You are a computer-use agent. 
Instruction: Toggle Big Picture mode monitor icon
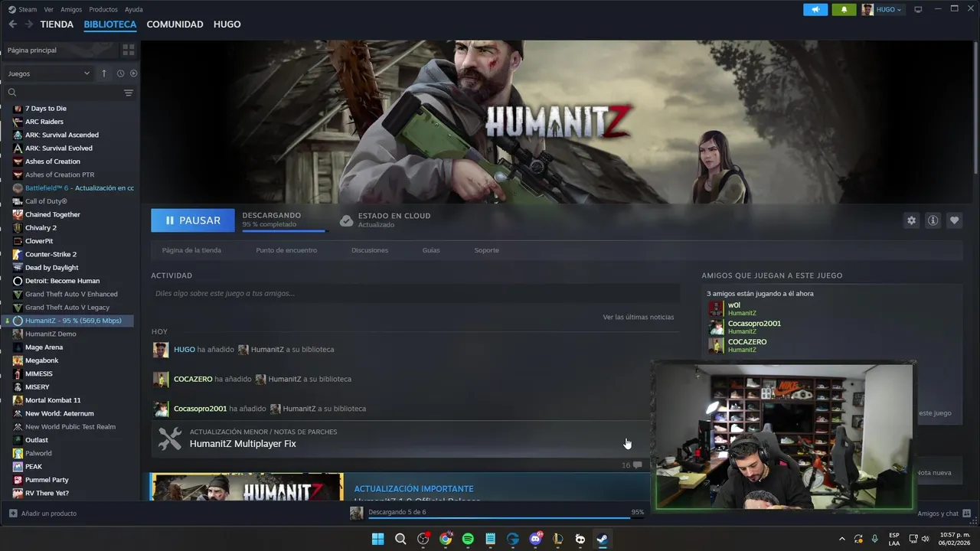[x=918, y=9]
